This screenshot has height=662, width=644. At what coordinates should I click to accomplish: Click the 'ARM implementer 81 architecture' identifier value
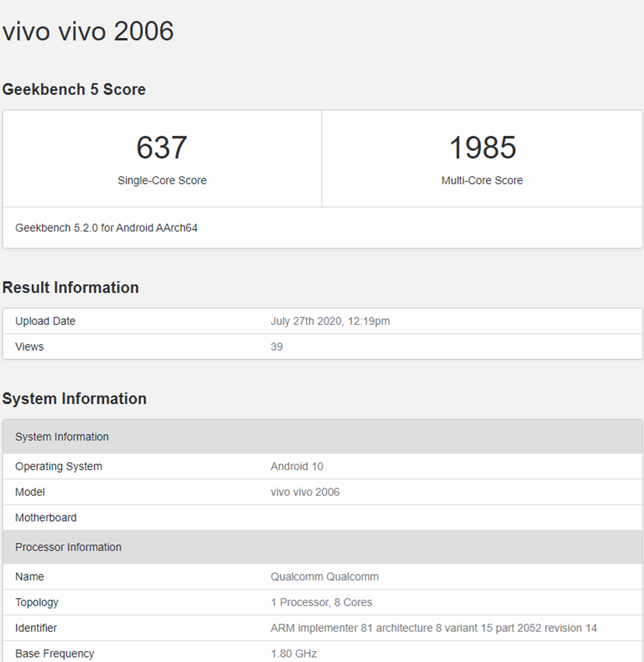(x=434, y=628)
